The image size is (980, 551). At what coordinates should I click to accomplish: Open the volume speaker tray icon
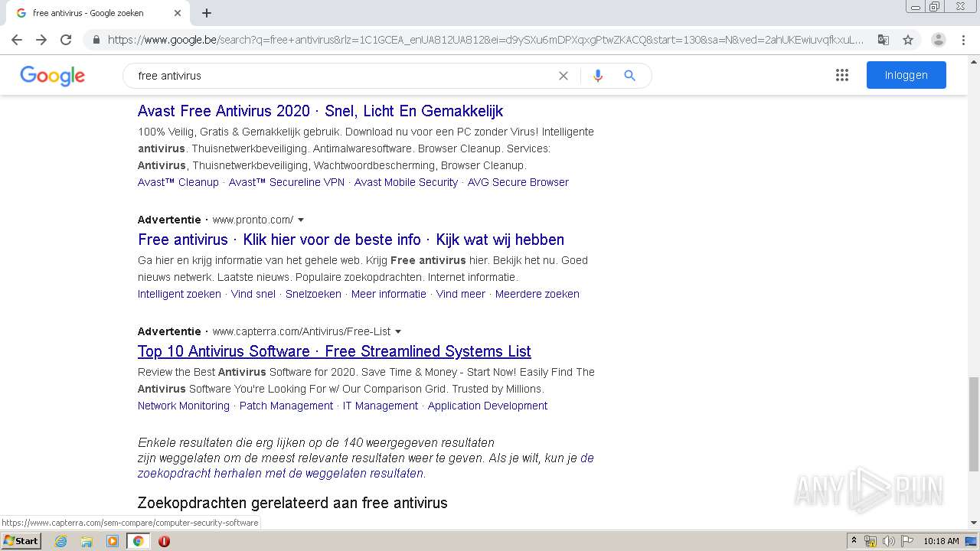click(889, 541)
